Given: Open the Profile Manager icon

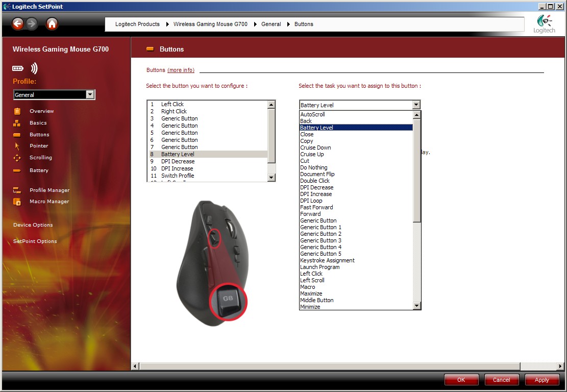Looking at the screenshot, I should [17, 190].
